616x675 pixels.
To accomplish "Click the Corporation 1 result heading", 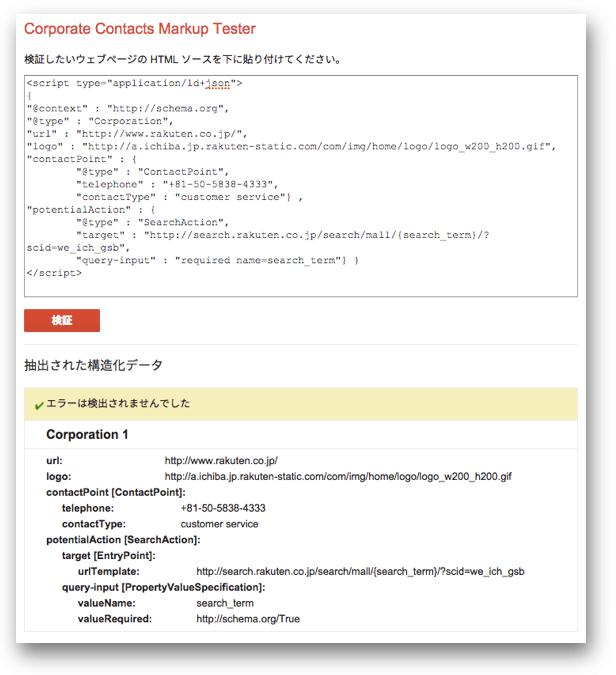I will click(87, 434).
